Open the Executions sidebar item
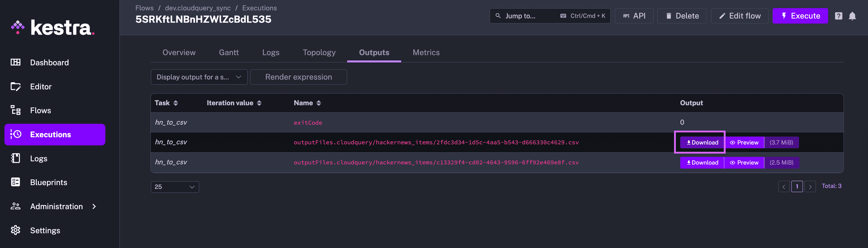The image size is (868, 248). tap(51, 134)
